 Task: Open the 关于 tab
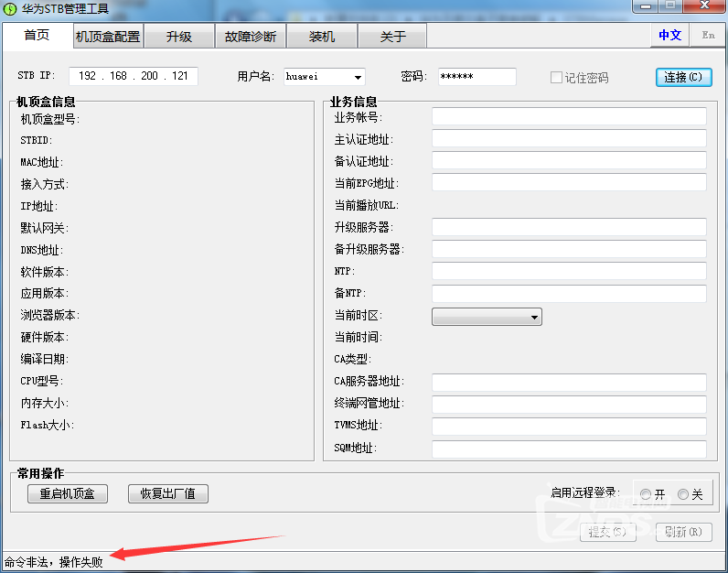(392, 37)
